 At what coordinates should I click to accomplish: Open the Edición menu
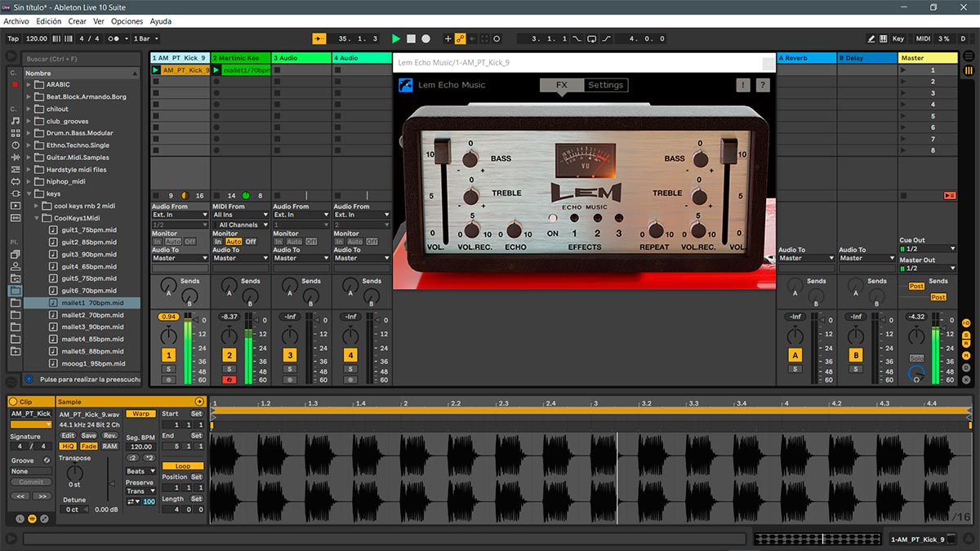[49, 21]
